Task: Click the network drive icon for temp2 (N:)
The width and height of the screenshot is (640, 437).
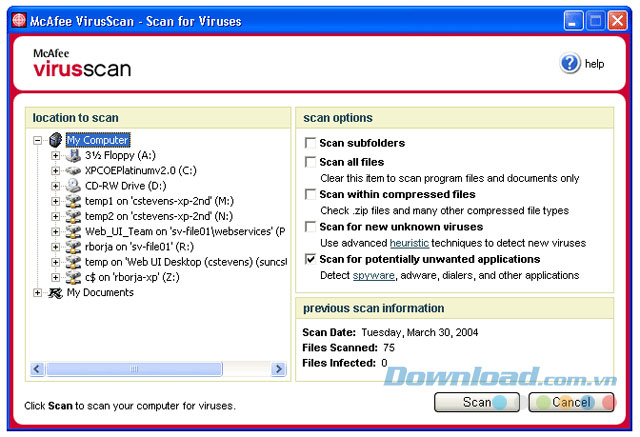Action: pos(73,216)
